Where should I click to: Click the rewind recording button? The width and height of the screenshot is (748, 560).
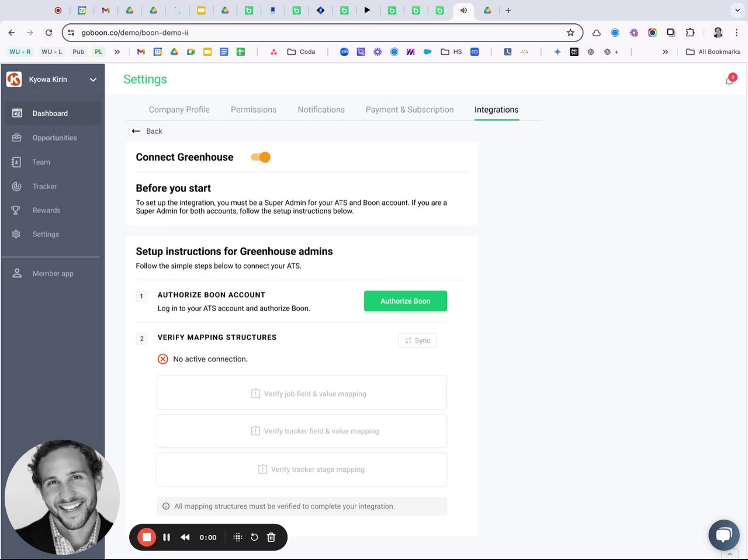coord(185,537)
